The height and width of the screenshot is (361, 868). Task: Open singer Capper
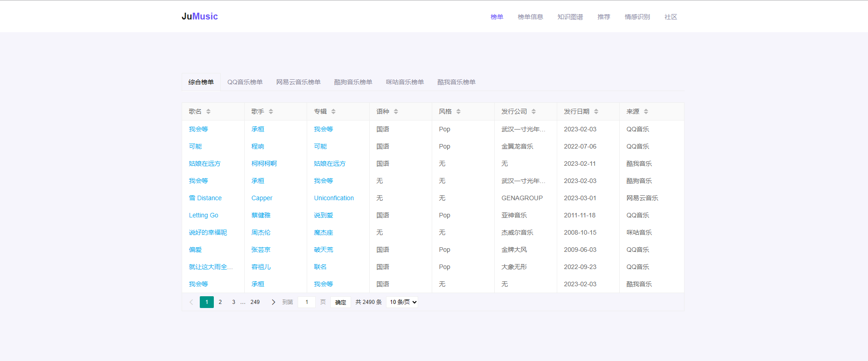[262, 198]
